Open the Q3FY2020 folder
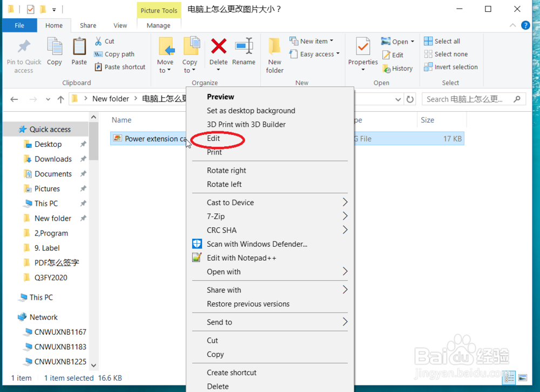This screenshot has height=392, width=540. point(51,278)
